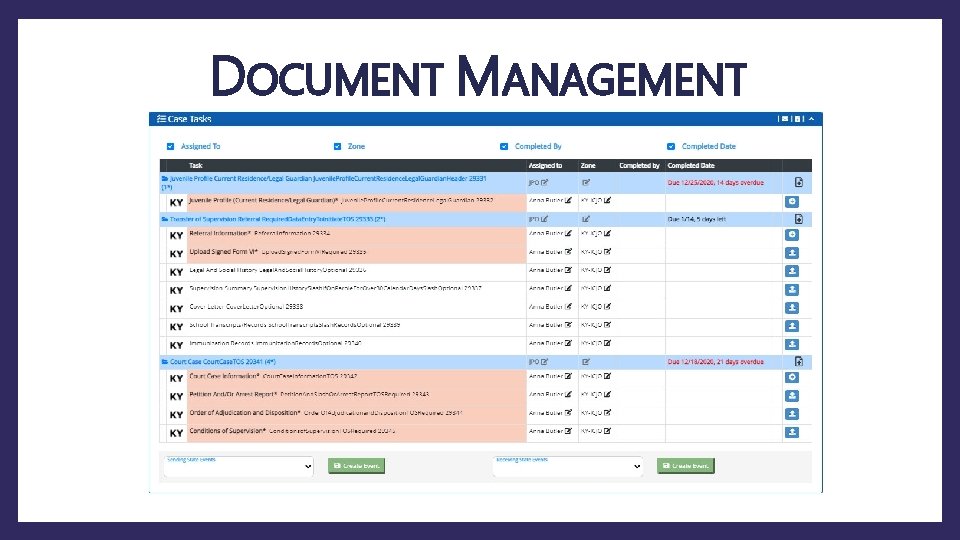Toggle the Completed By column checkbox
The height and width of the screenshot is (540, 960).
coord(504,146)
